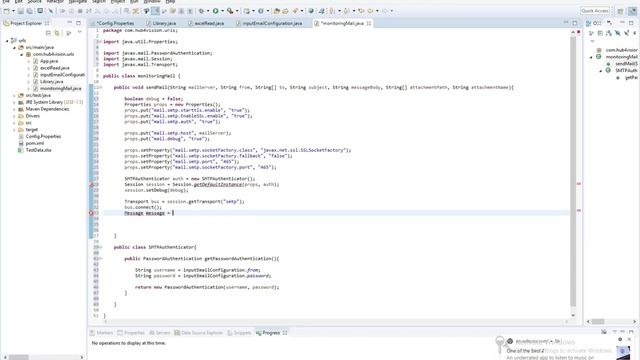This screenshot has width=640, height=360.
Task: Maximize the Outline panel
Action: [x=631, y=23]
